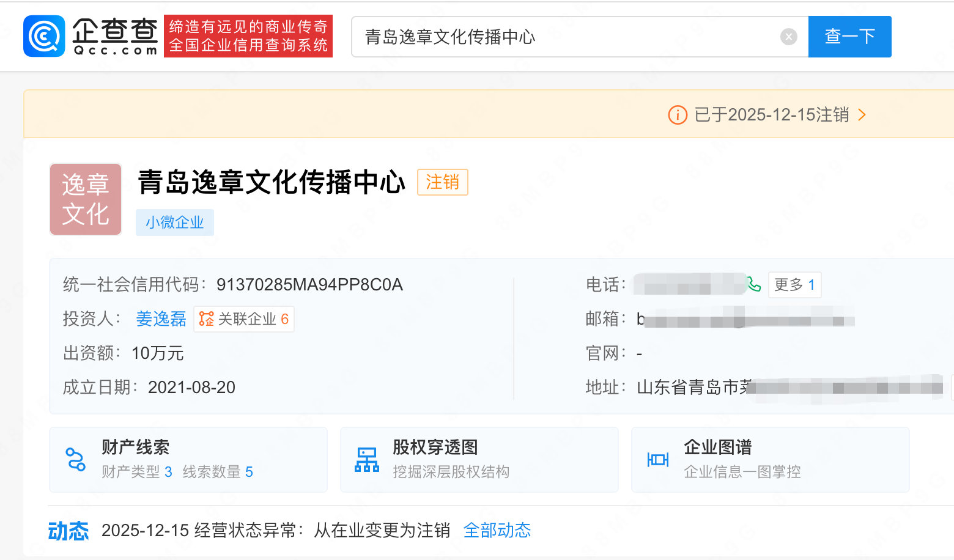Open the 关联企业 6 related companies list
Screen dimensions: 954x560
click(244, 319)
